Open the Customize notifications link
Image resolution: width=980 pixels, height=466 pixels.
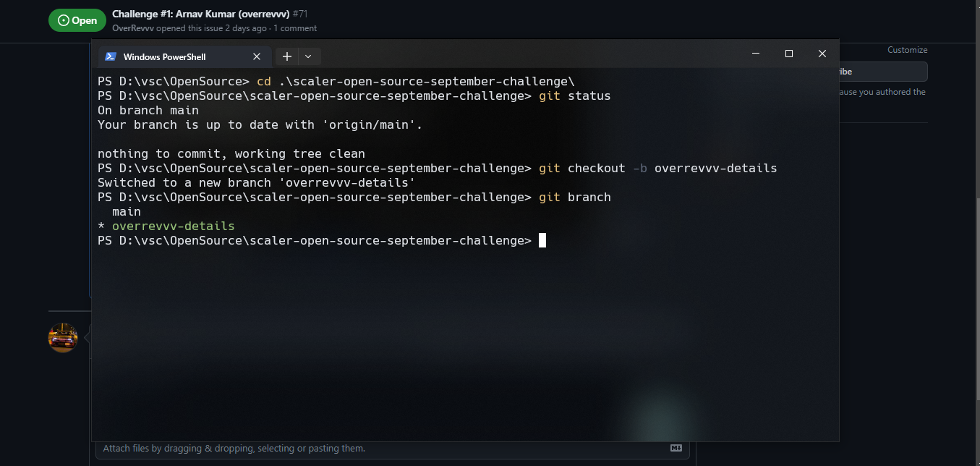pos(907,49)
